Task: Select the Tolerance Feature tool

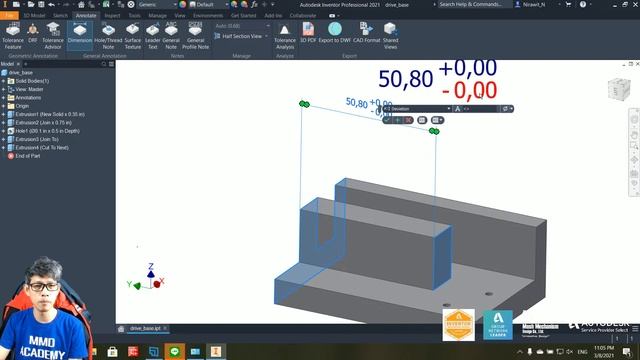Action: coord(13,36)
